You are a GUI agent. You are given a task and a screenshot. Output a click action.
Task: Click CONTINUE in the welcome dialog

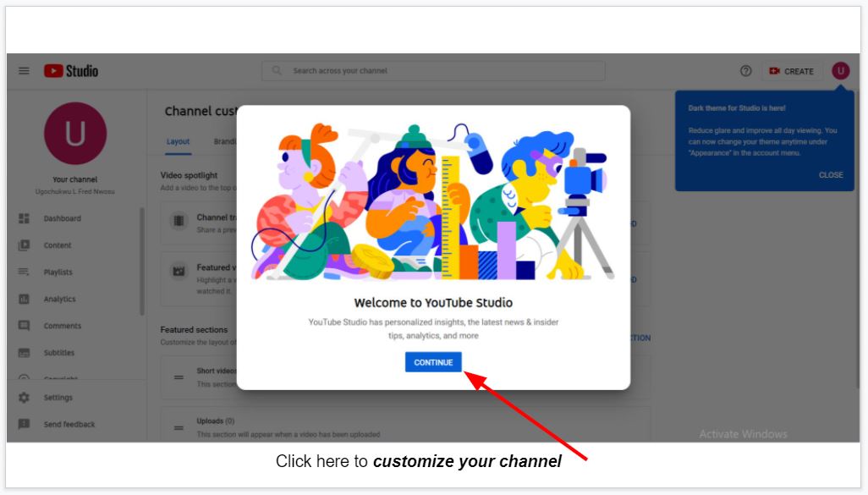(x=433, y=362)
